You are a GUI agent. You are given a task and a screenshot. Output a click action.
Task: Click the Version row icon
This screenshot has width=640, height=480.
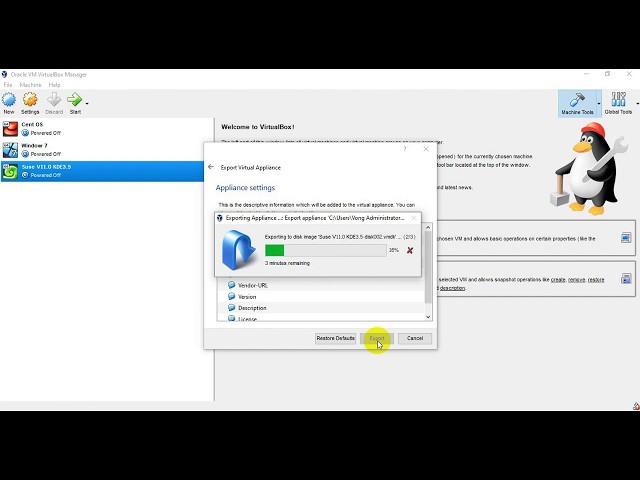(231, 296)
